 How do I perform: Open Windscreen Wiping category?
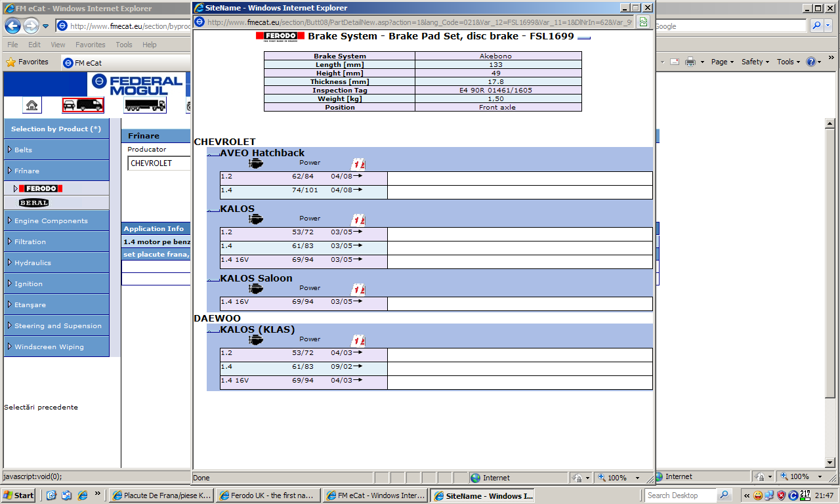pyautogui.click(x=56, y=346)
